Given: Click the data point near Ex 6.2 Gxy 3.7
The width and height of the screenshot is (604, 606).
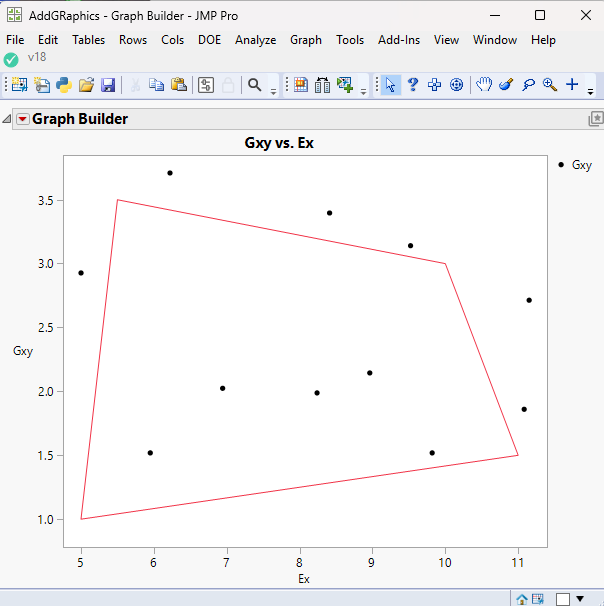Looking at the screenshot, I should point(170,173).
